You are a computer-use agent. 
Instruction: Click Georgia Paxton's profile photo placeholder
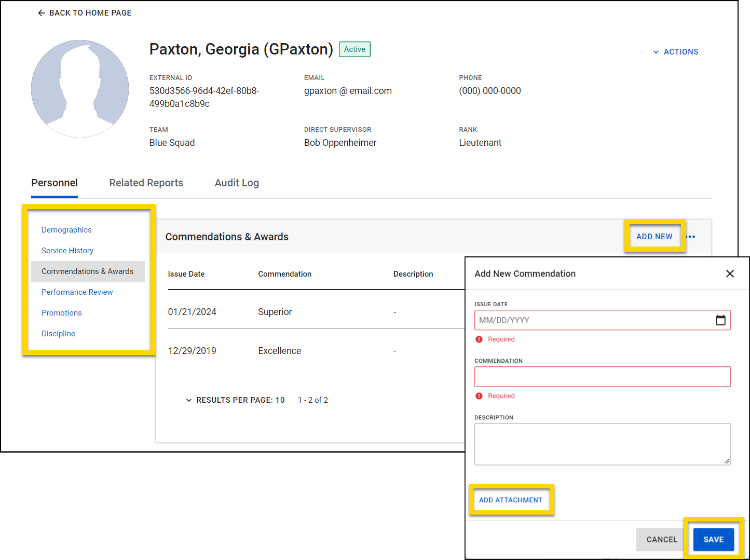coord(79,88)
